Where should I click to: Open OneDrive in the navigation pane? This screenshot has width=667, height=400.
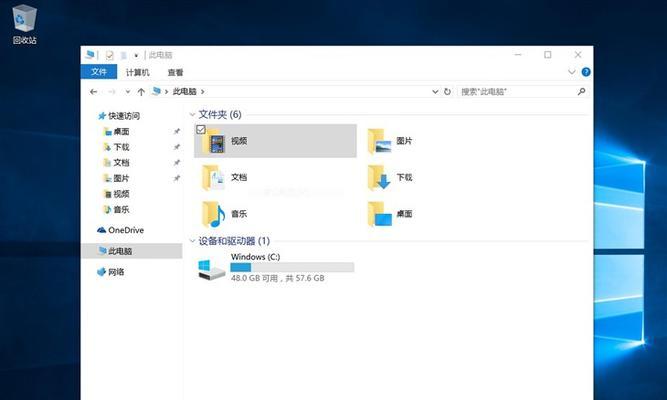pos(125,230)
